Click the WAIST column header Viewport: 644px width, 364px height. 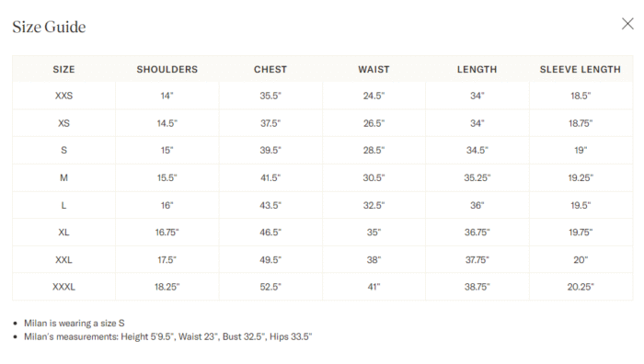[374, 69]
